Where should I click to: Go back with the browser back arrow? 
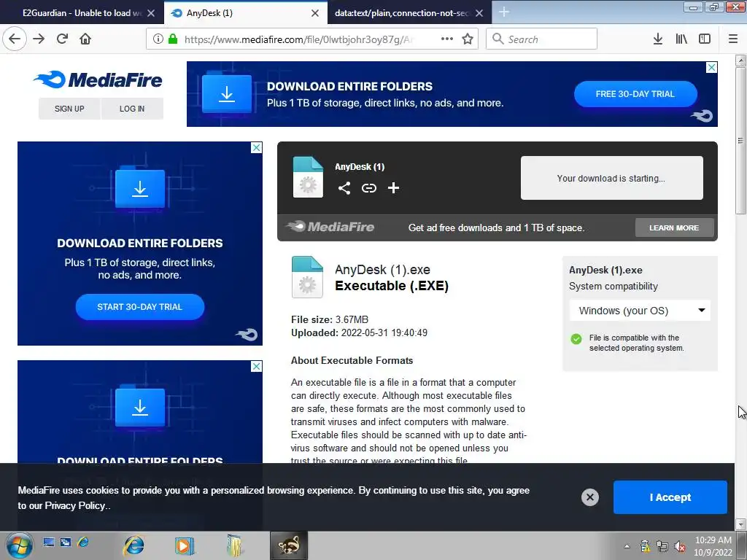pyautogui.click(x=15, y=39)
